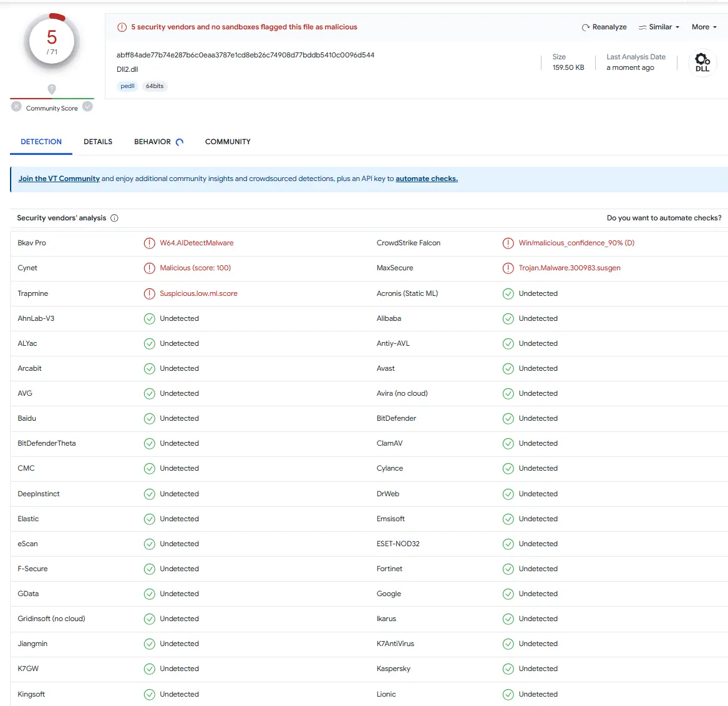This screenshot has width=728, height=706.
Task: Vote negative with the community score X button
Action: pyautogui.click(x=17, y=107)
